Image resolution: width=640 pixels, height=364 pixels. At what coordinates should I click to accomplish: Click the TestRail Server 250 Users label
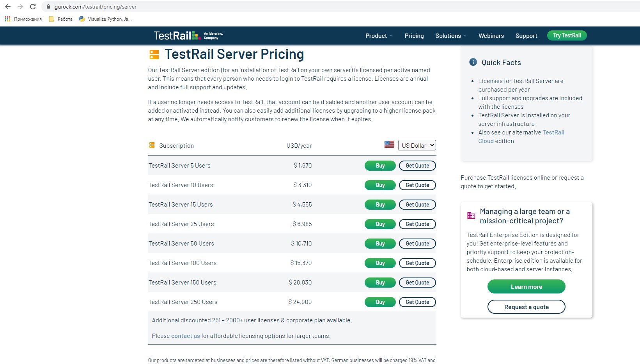183,302
